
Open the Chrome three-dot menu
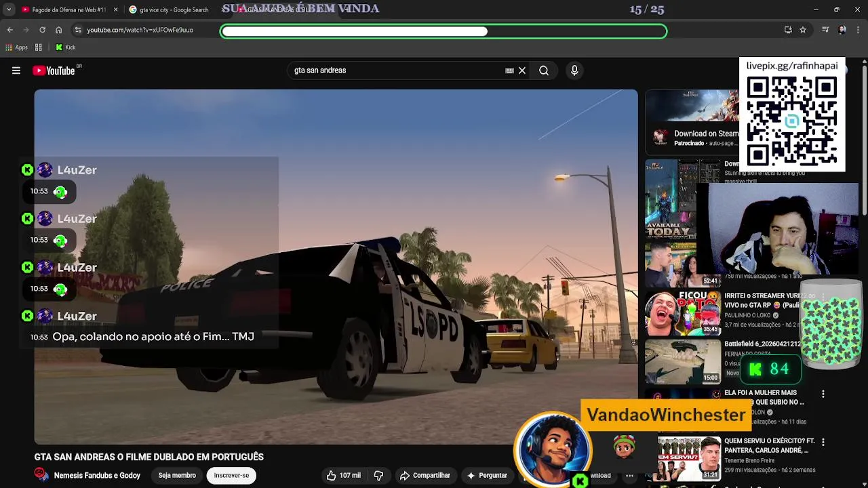859,30
